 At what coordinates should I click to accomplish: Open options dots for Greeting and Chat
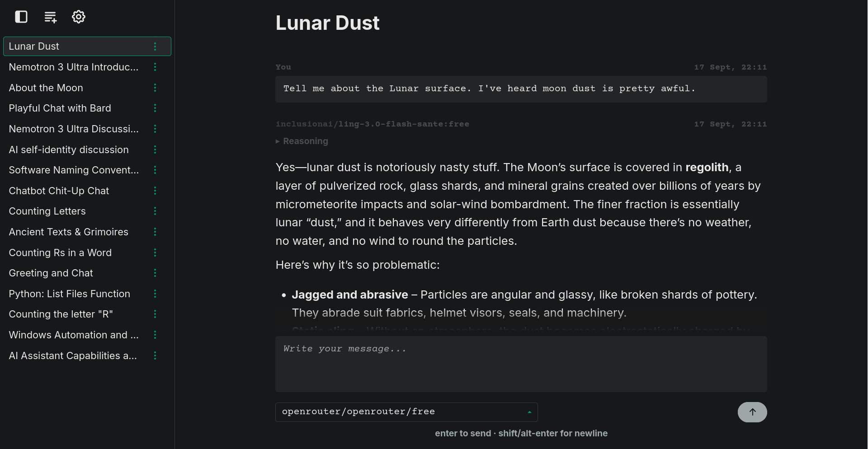[155, 273]
